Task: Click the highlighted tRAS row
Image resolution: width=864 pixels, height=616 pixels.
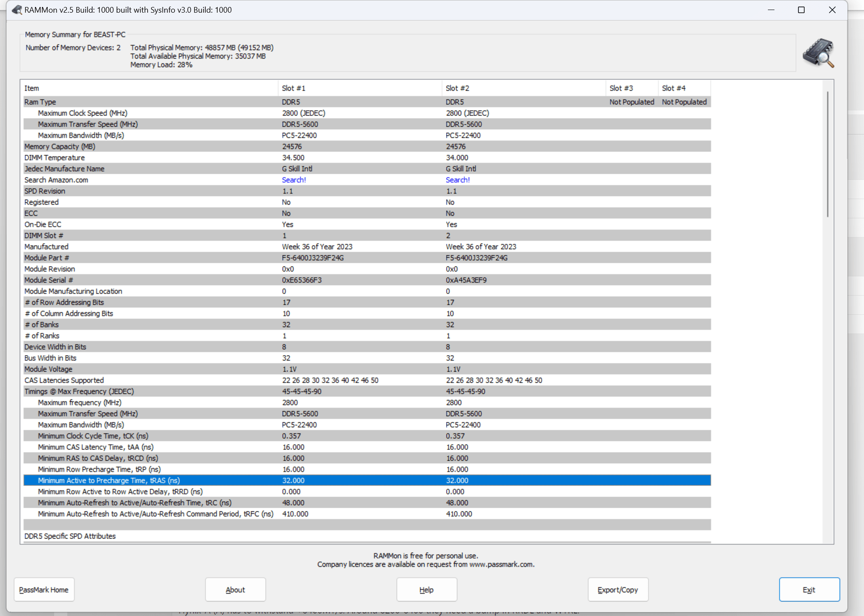Action: tap(367, 480)
